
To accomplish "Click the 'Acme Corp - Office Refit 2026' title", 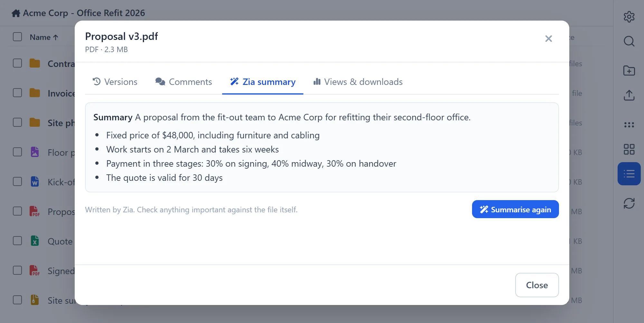I will tap(84, 13).
